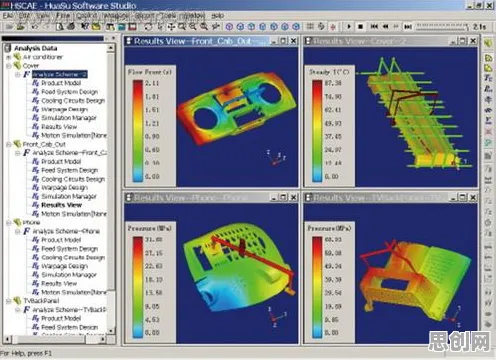Click the Fc icon in right toolbar
This screenshot has width=496, height=360.
(488, 78)
